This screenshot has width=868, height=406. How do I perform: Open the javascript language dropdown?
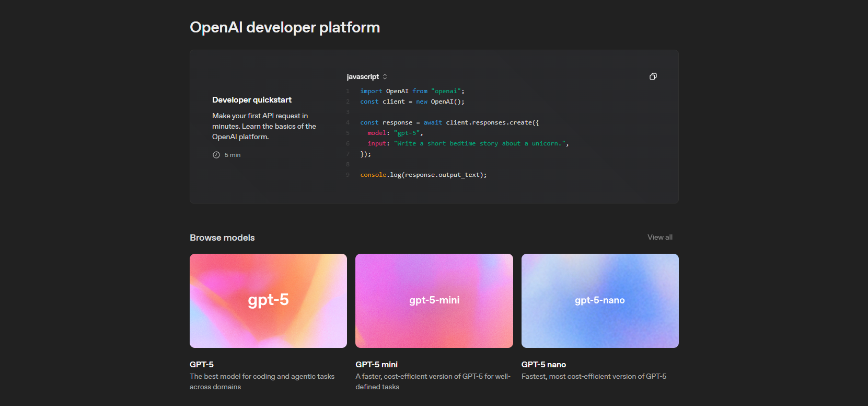coord(367,76)
